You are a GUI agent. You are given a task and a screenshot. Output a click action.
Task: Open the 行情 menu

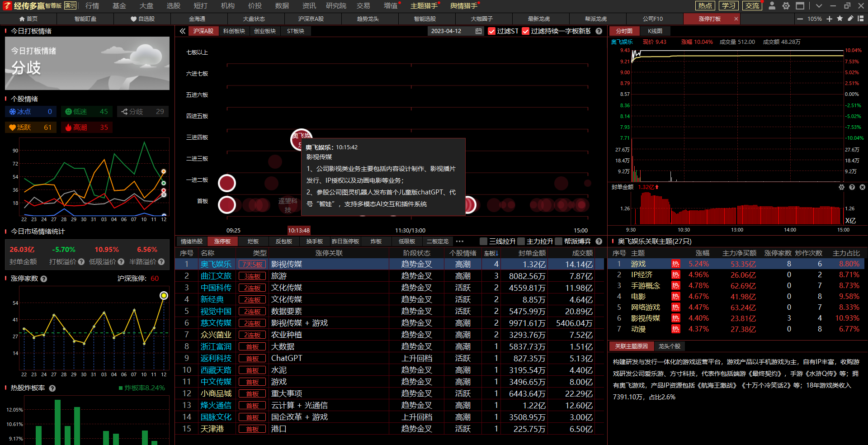92,6
